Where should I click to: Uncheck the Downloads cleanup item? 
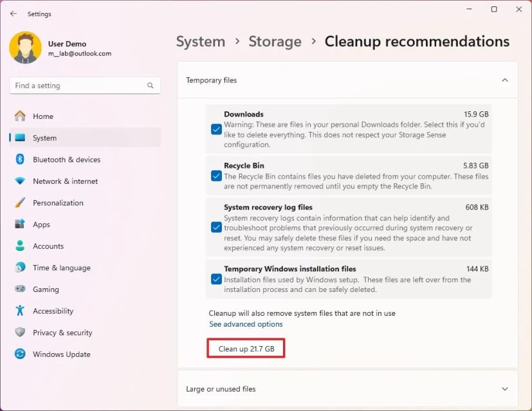point(217,129)
